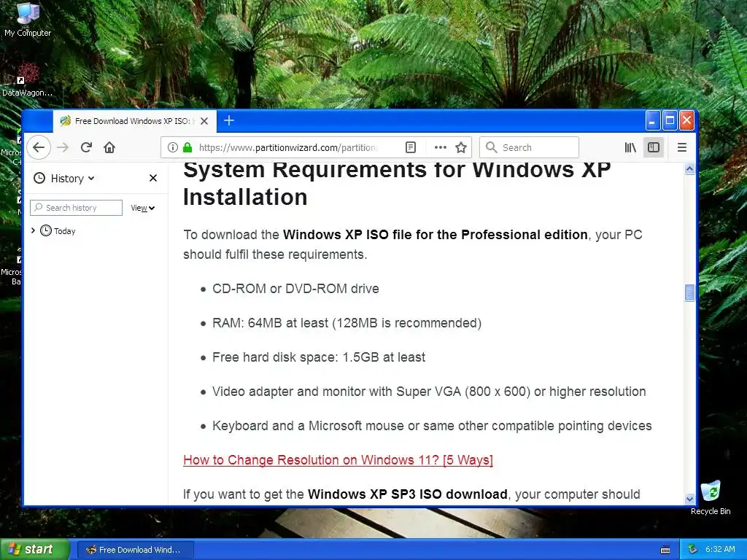Click the 'Free hard disk space: 1.5GB' bullet
747x560 pixels.
point(319,357)
